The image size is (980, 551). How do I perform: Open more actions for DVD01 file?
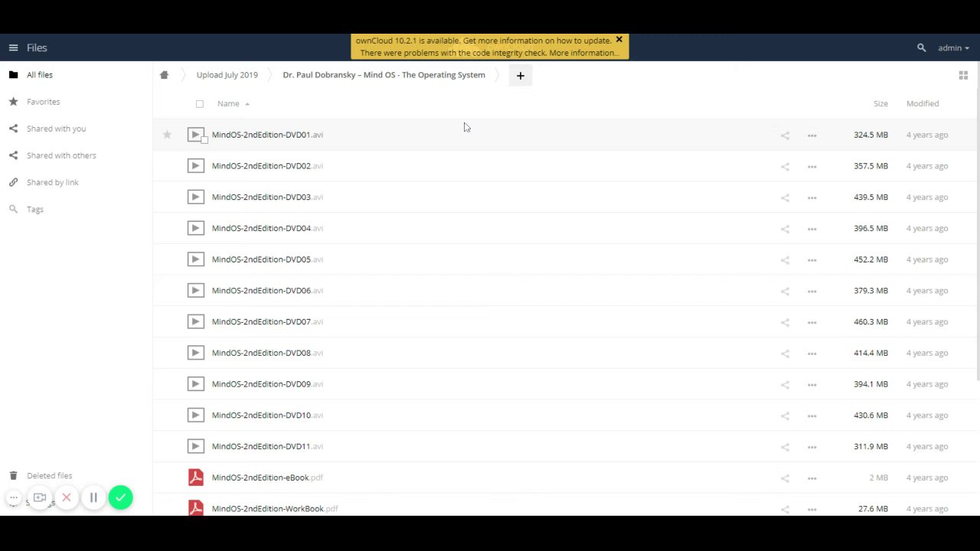[812, 135]
